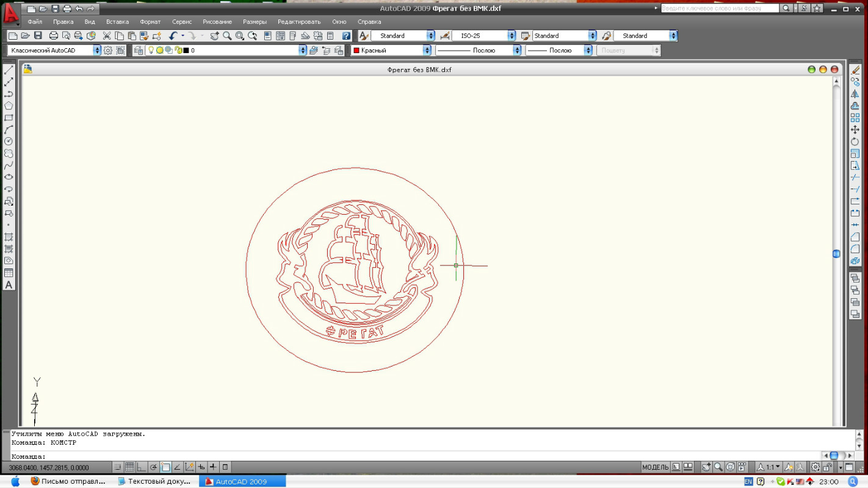Activate the Rotate modify tool
Image resolution: width=868 pixels, height=488 pixels.
click(855, 142)
